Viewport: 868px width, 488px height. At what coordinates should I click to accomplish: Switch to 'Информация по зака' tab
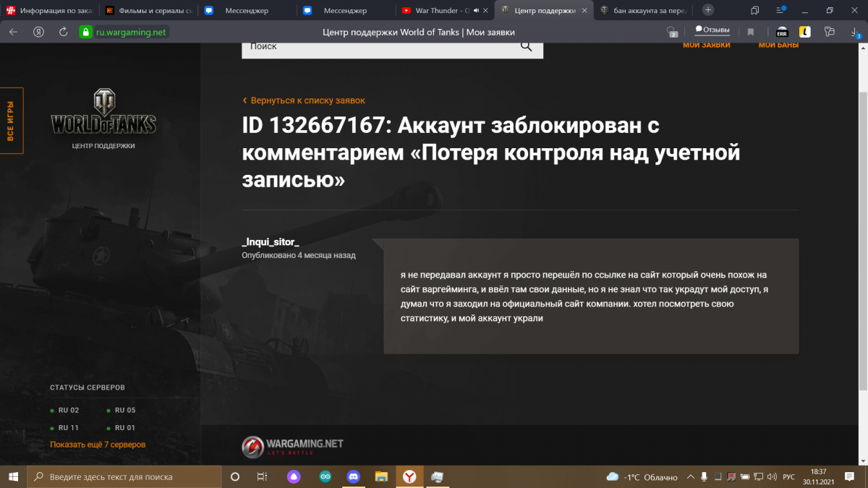pos(49,10)
